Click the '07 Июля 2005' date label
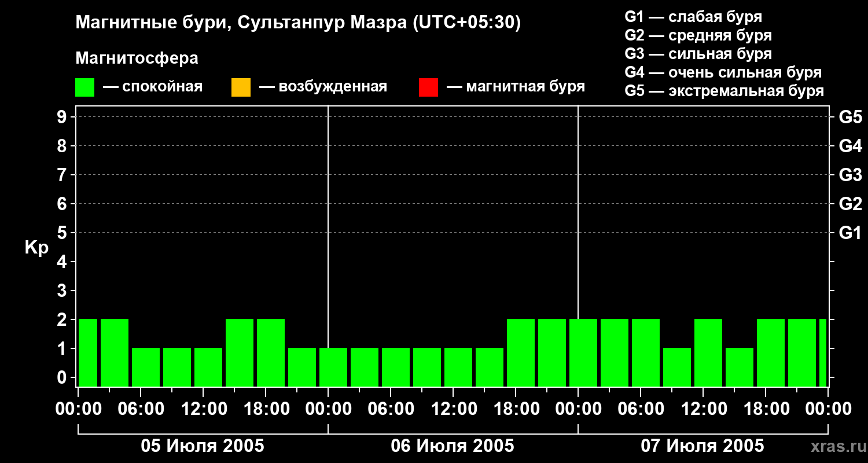The height and width of the screenshot is (463, 868). 703,446
